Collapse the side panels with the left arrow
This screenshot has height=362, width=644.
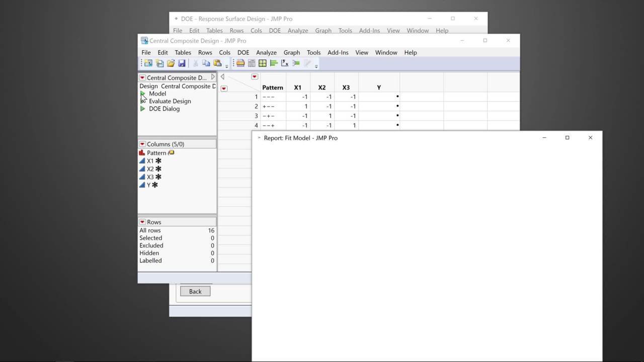tap(222, 77)
